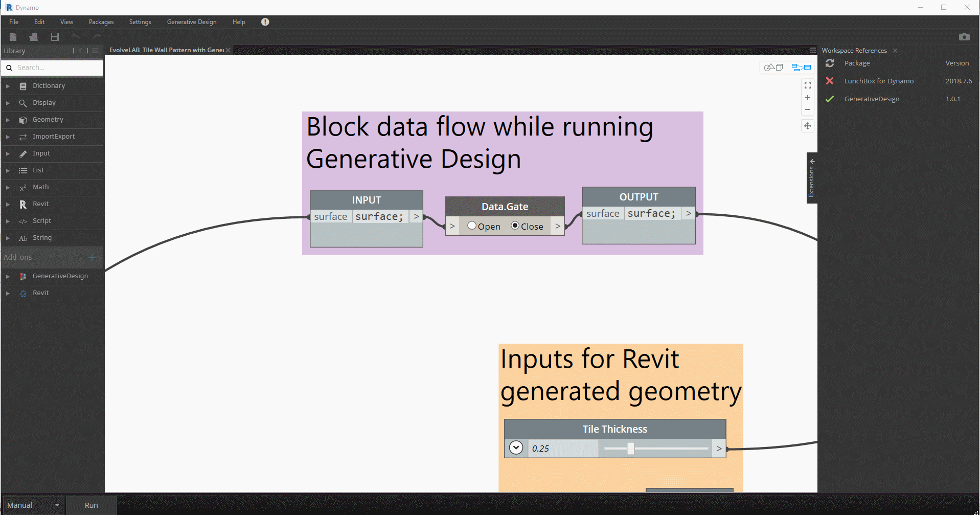Click red X status for LunchBox package
980x515 pixels.
click(830, 81)
